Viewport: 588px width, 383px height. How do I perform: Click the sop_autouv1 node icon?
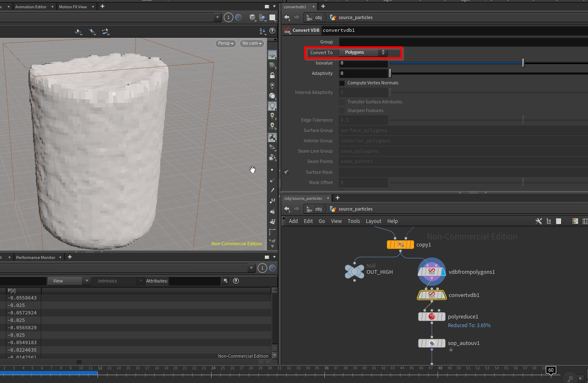pyautogui.click(x=432, y=343)
